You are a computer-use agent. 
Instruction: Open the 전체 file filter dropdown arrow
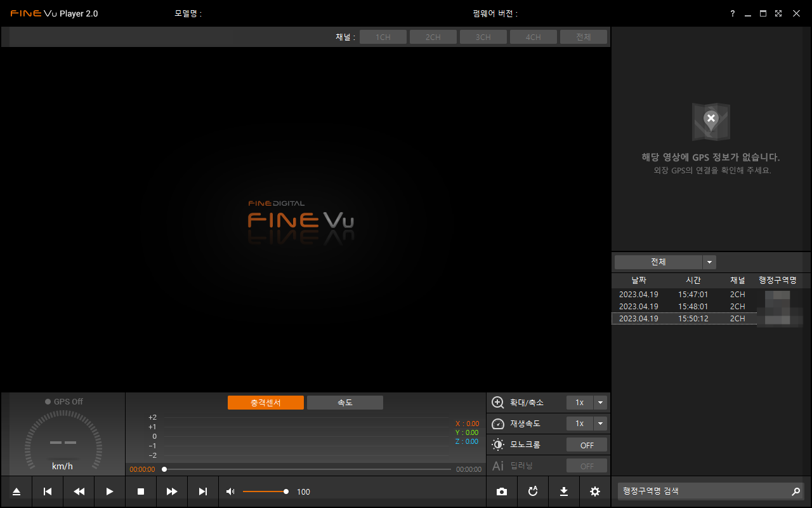710,262
